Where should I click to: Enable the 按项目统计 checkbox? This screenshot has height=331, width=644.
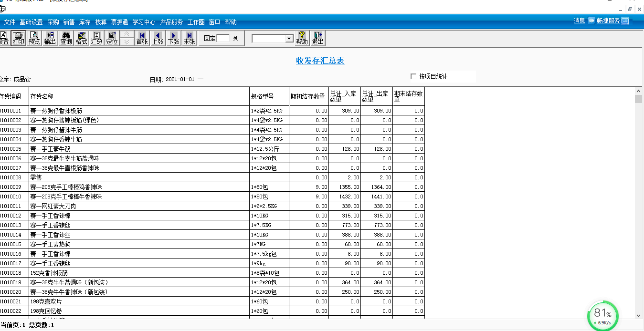(413, 76)
